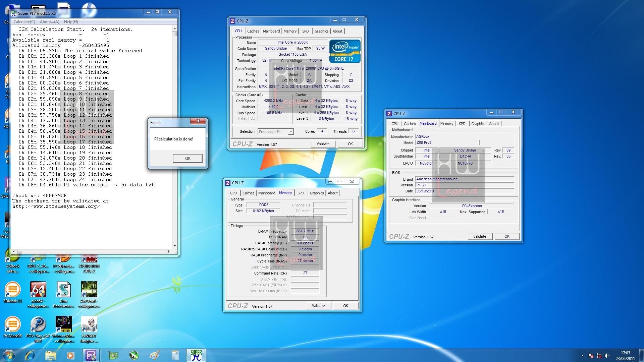Click Intel Core i7 2600K name field
Image resolution: width=644 pixels, height=362 pixels.
click(x=292, y=42)
